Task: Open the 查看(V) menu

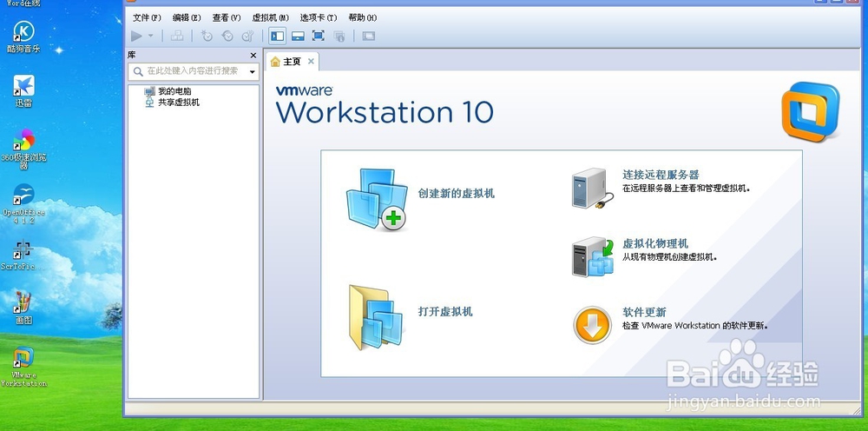Action: click(227, 17)
